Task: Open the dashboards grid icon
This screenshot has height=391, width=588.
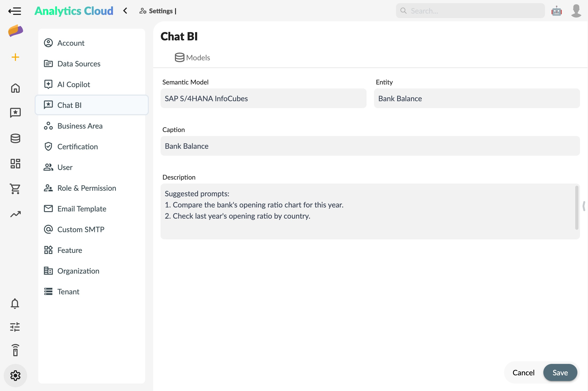Action: (x=15, y=164)
